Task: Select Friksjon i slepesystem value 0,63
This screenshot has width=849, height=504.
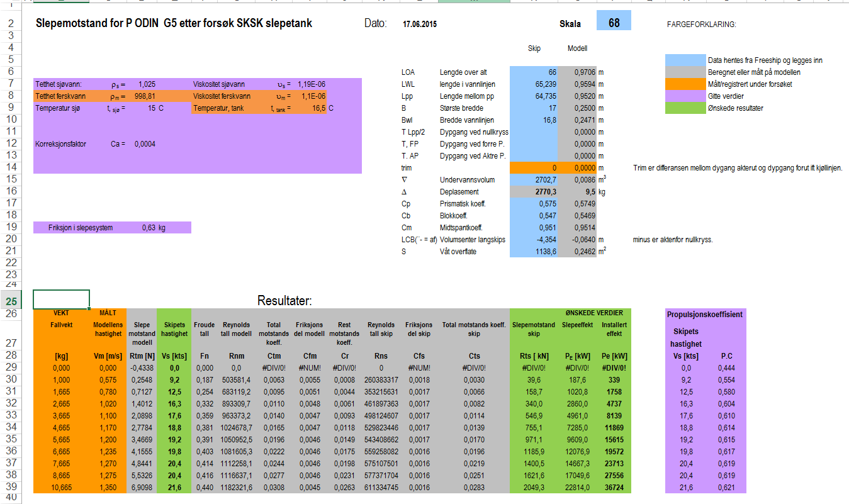Action: 149,228
